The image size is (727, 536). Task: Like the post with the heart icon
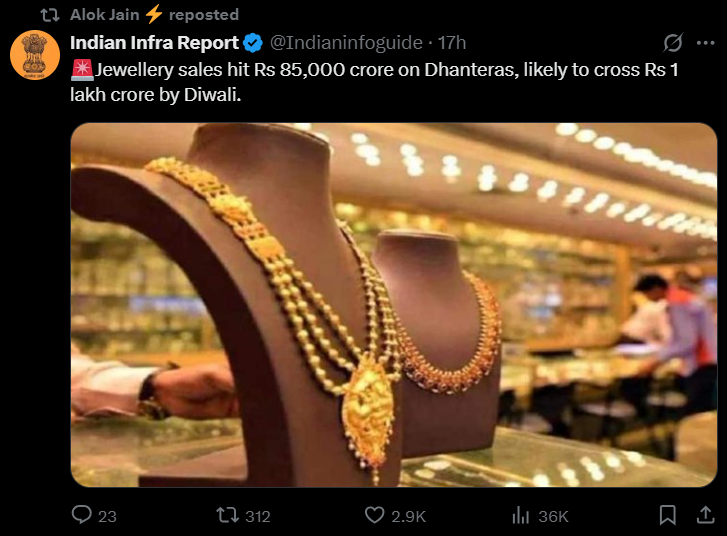(374, 515)
